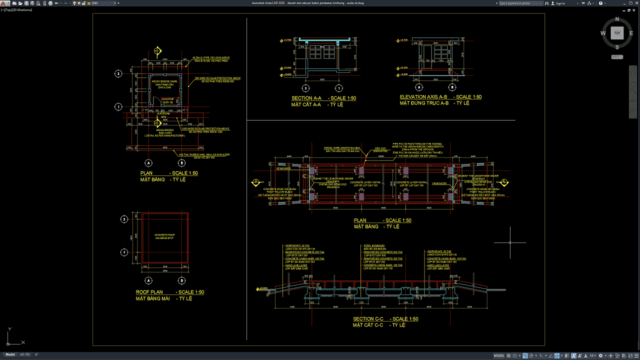Switch to the Model tab
The width and height of the screenshot is (640, 360).
point(10,355)
